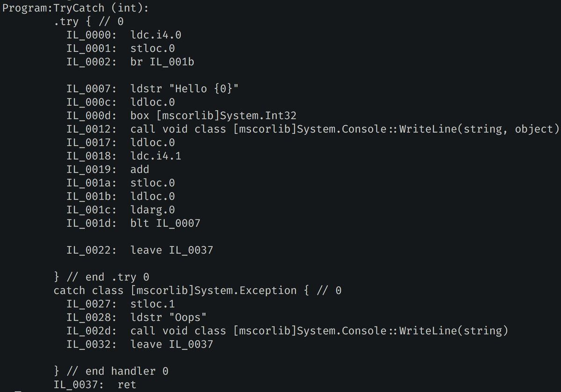Viewport: 561px width, 392px height.
Task: Click the ldstr "Hello {0}" string literal
Action: coord(185,89)
